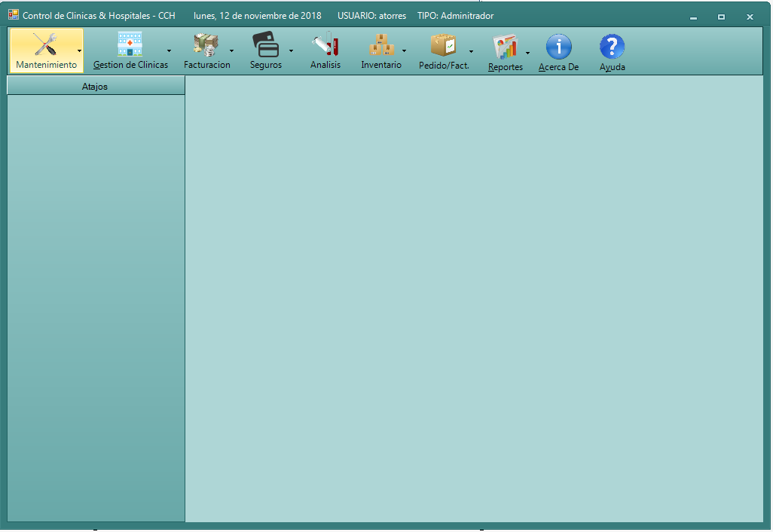Open the Facturacion dropdown arrow
The image size is (773, 532).
point(231,51)
